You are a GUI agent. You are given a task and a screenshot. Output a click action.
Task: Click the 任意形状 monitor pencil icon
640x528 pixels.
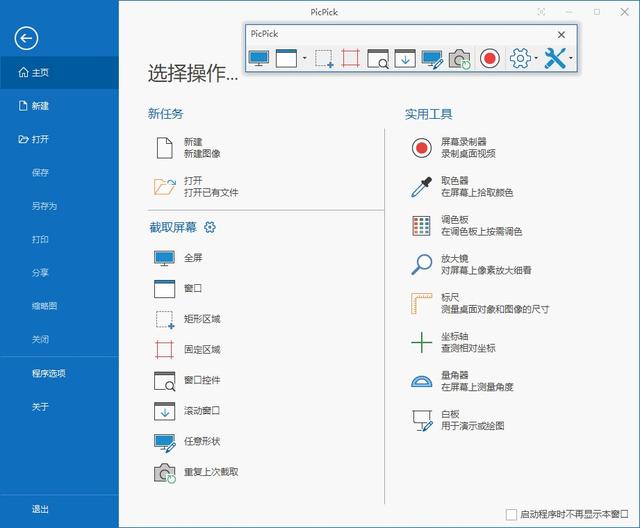coord(165,443)
